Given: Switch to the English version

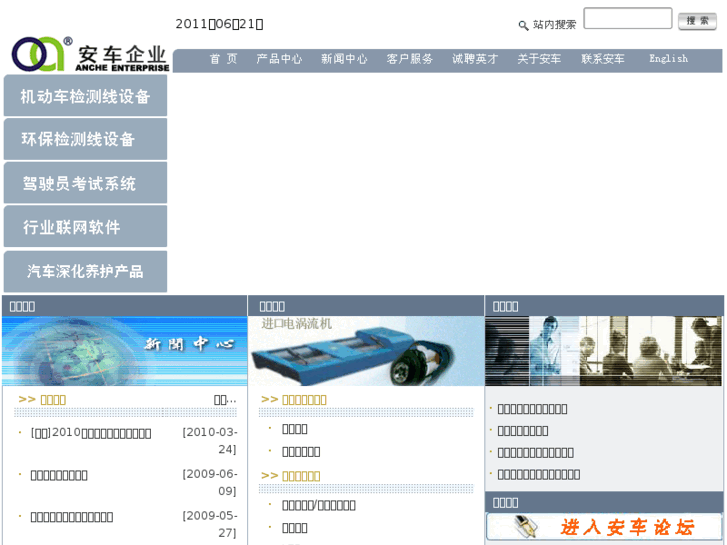Looking at the screenshot, I should [669, 59].
